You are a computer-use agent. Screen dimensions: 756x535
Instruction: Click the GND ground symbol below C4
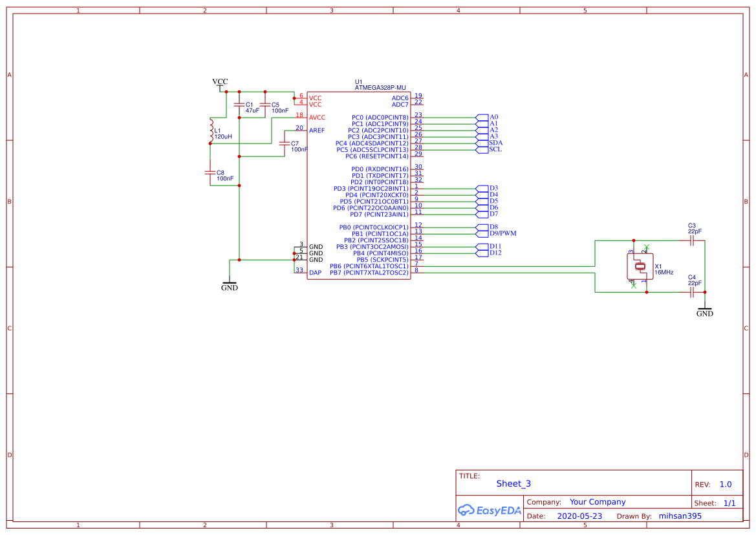705,309
